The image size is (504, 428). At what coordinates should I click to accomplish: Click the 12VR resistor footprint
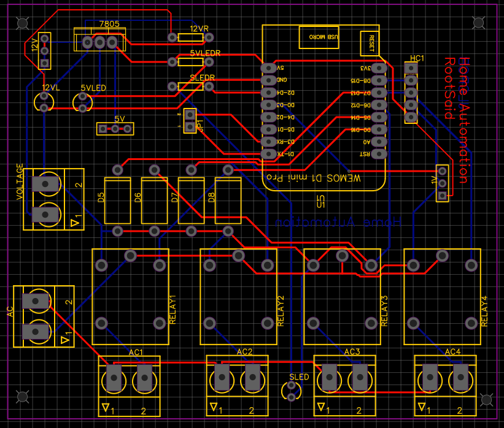pos(190,37)
